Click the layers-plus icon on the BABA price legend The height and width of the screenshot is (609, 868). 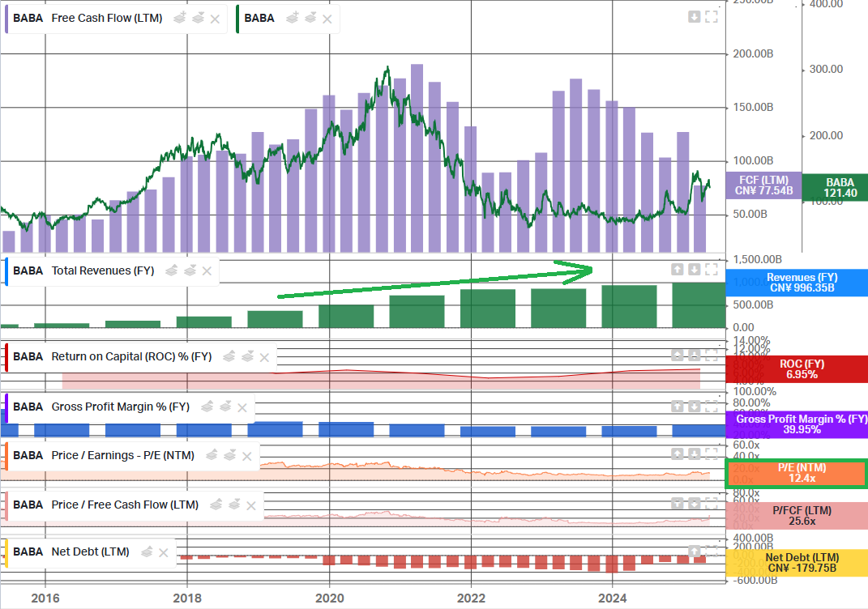pos(292,19)
